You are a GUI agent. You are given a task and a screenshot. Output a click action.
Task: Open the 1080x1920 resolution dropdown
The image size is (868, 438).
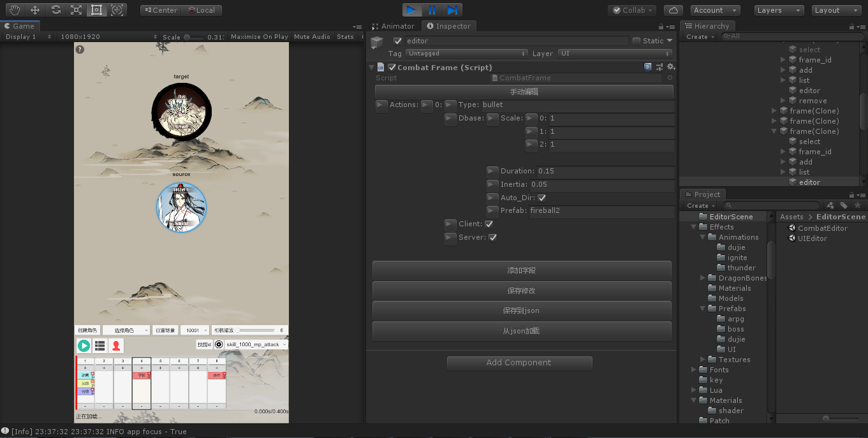[108, 37]
